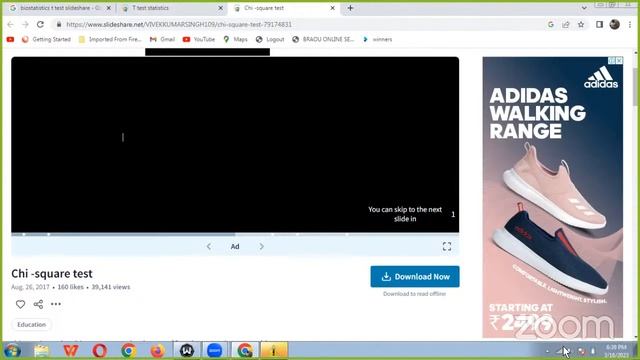Image resolution: width=640 pixels, height=360 pixels.
Task: Close the T test statistics tab
Action: 220,8
